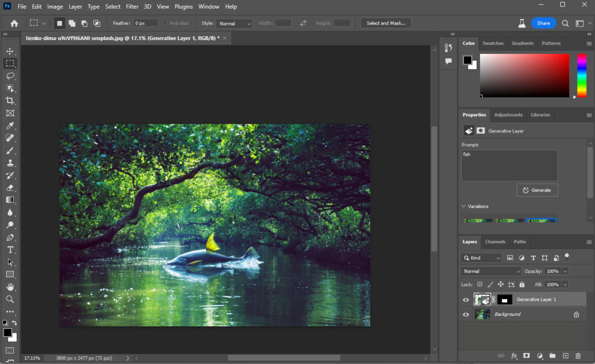Select the Zoom tool
Image resolution: width=595 pixels, height=364 pixels.
[10, 300]
